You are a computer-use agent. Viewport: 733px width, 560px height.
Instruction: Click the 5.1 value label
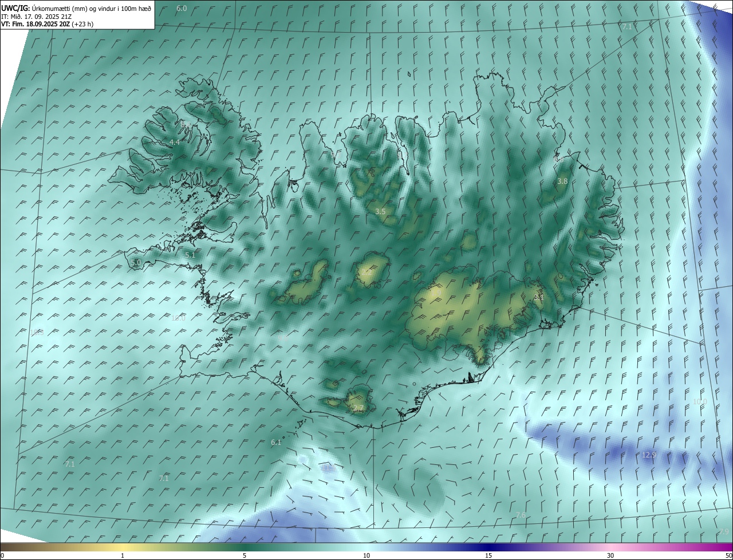point(190,255)
